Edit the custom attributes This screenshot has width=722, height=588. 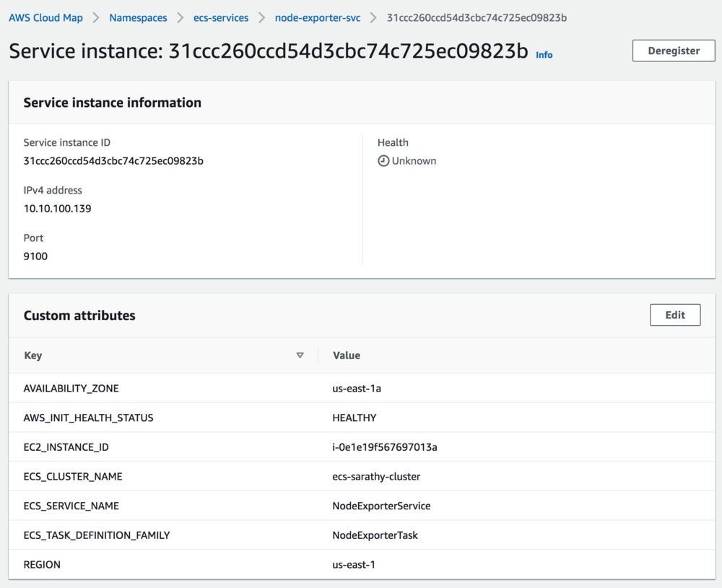pyautogui.click(x=675, y=315)
